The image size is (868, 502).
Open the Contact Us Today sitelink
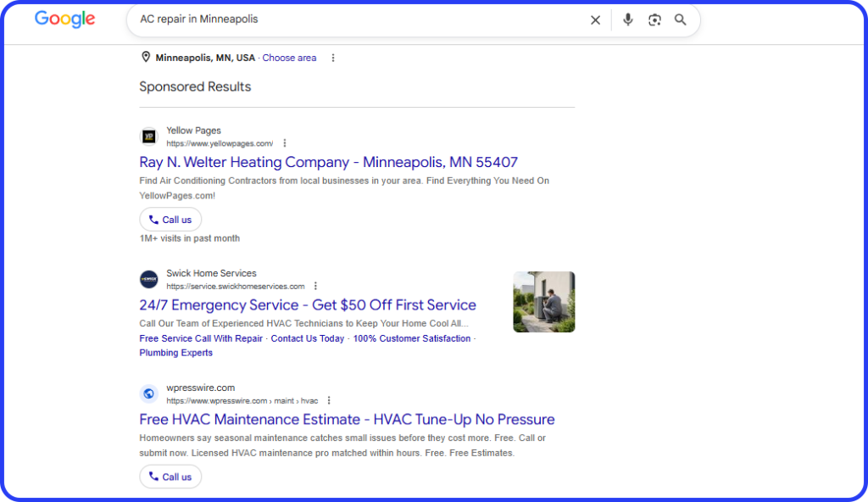click(x=307, y=338)
